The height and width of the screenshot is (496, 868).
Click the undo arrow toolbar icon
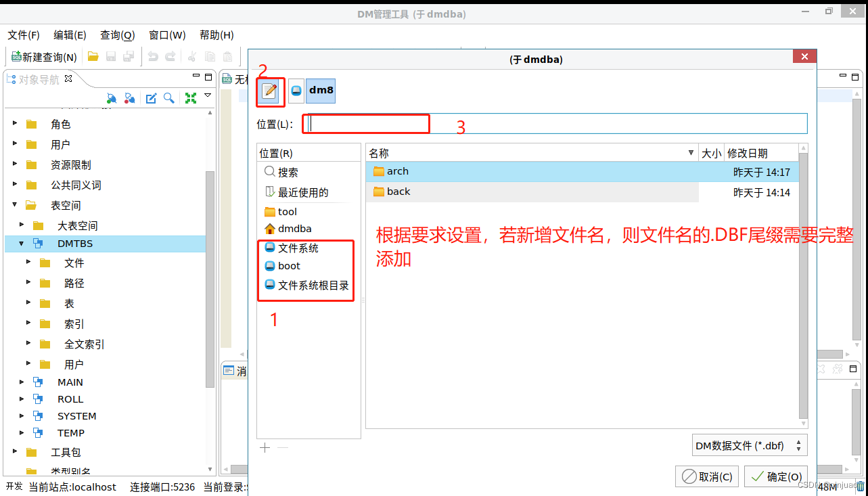(154, 57)
